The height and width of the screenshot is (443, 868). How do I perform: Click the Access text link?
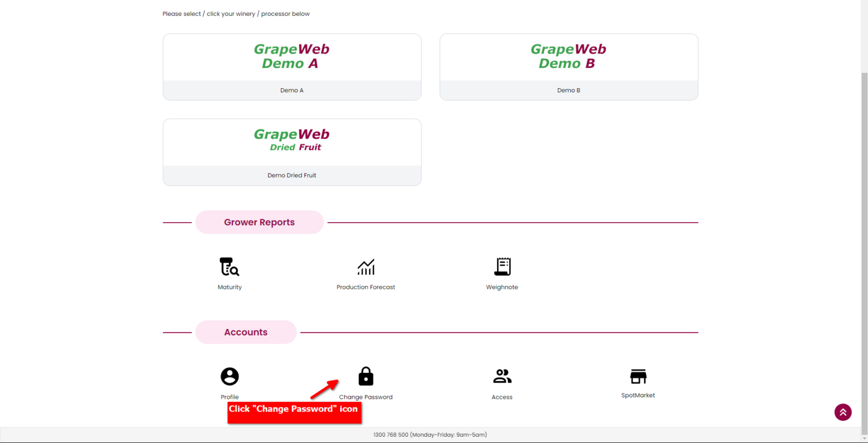502,397
